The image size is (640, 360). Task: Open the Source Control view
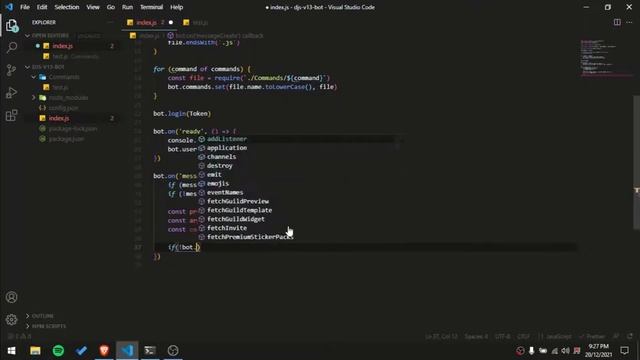coord(11,70)
